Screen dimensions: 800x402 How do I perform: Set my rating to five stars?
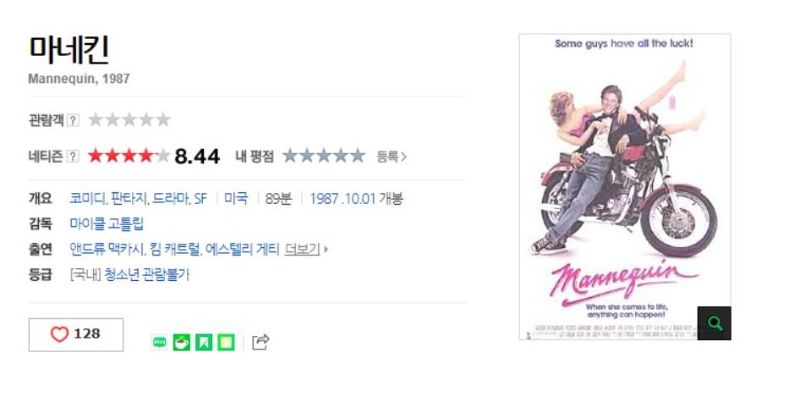[358, 156]
